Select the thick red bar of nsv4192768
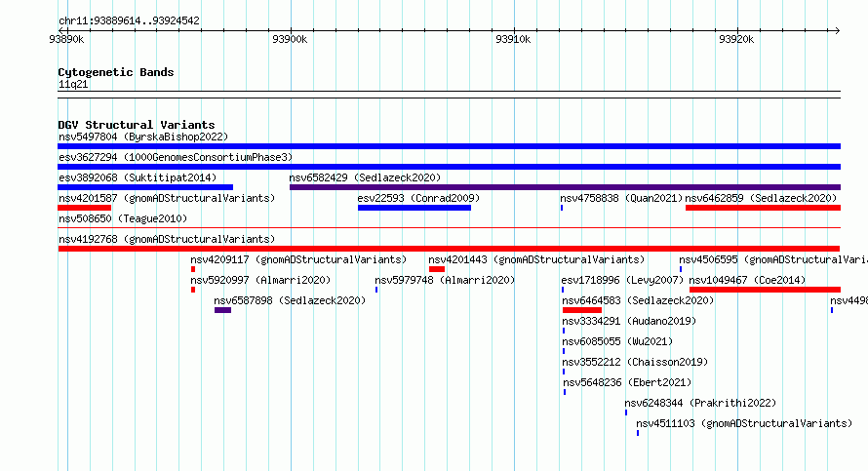The height and width of the screenshot is (471, 868). point(449,249)
